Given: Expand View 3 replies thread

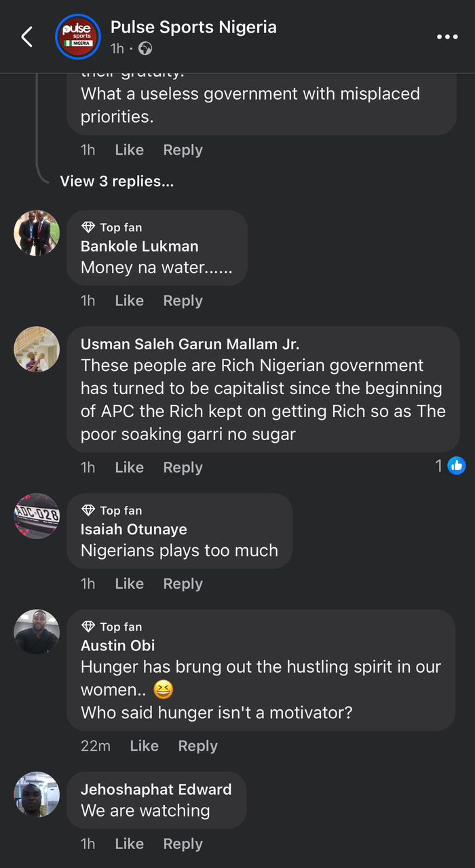Looking at the screenshot, I should [x=117, y=181].
